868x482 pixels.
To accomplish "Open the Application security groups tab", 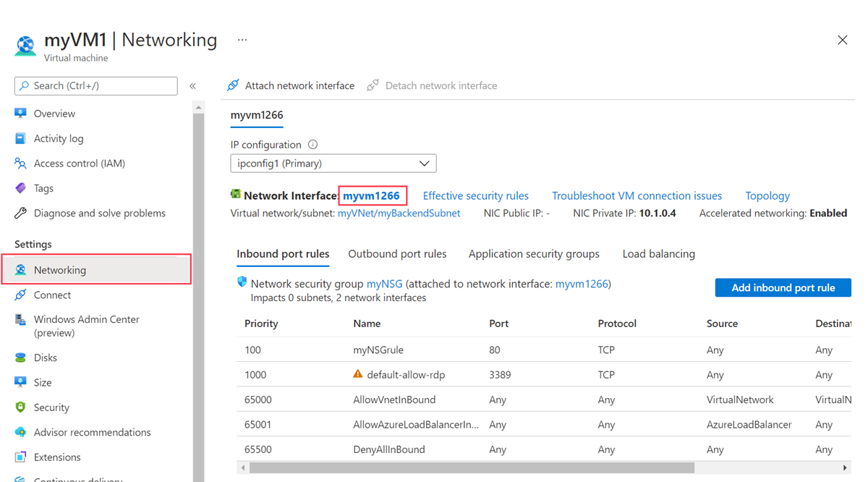I will point(534,254).
